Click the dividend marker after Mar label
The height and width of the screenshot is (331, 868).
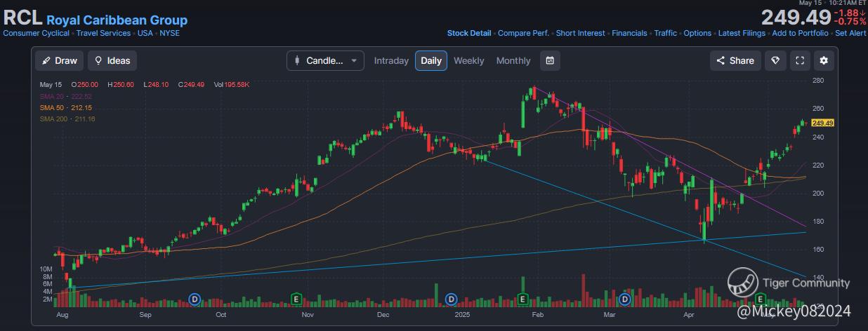point(625,299)
